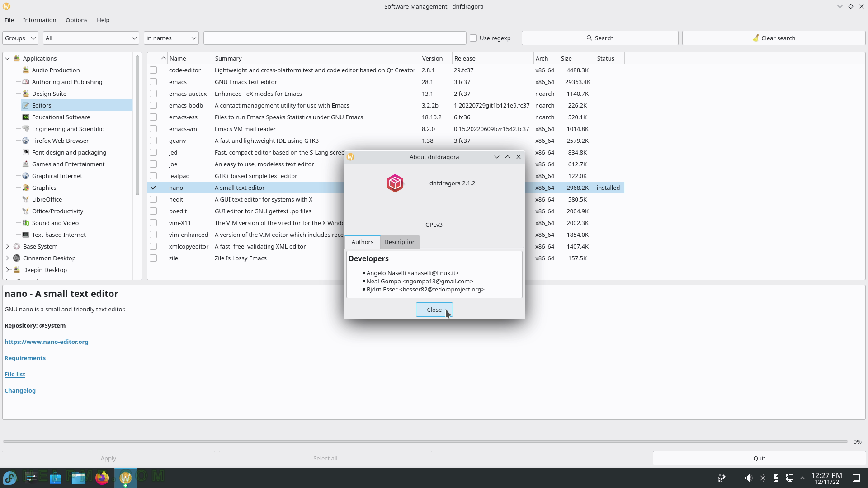Click the Authoring and Publishing category icon

point(26,82)
